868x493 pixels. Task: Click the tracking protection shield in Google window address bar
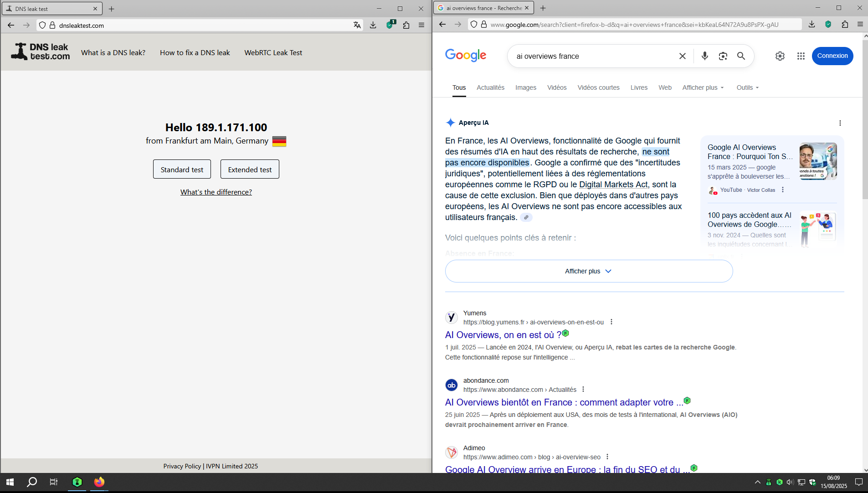tap(474, 24)
